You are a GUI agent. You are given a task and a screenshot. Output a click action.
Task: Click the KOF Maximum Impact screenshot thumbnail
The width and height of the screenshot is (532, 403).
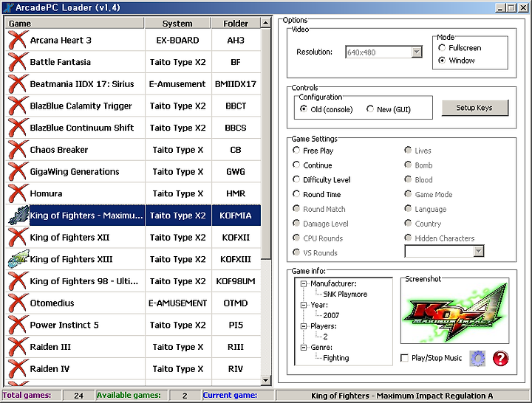(454, 312)
